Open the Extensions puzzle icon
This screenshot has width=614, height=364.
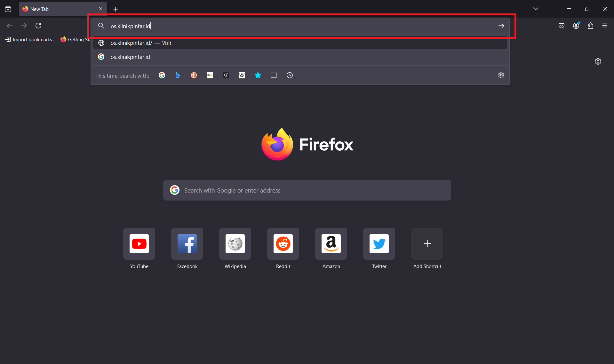click(591, 26)
